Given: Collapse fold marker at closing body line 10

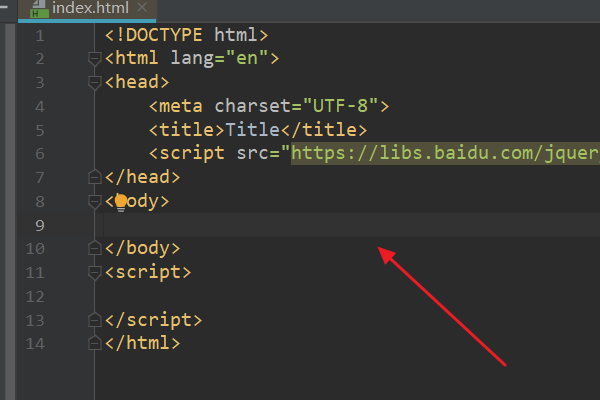Looking at the screenshot, I should [x=94, y=248].
